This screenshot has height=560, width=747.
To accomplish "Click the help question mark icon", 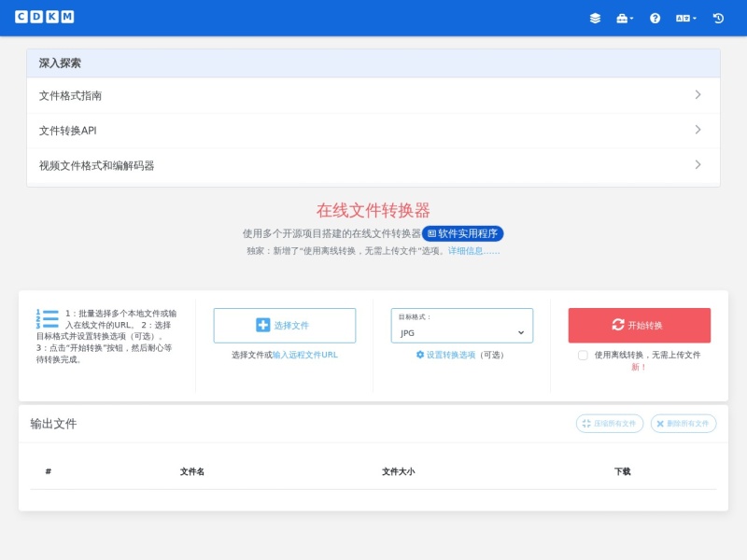I will coord(655,18).
